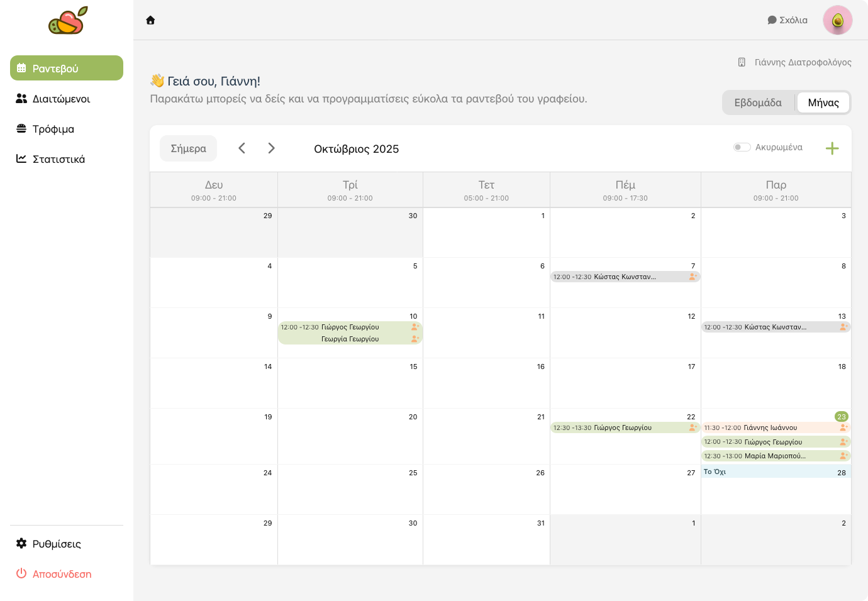Open Στατιστικά in the sidebar

tap(58, 159)
